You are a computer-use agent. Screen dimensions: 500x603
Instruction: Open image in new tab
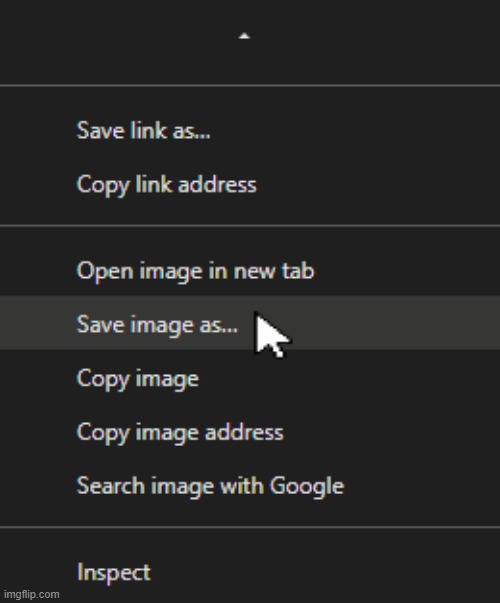pos(250,270)
